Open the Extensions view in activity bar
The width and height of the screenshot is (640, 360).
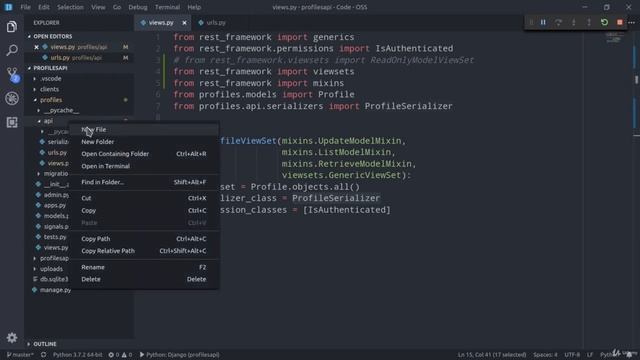pos(12,122)
